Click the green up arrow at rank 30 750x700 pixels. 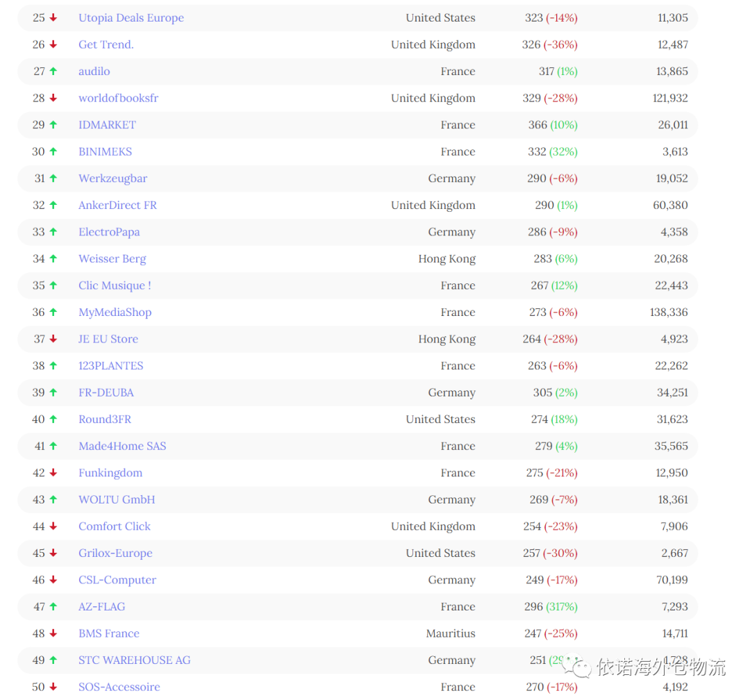pos(53,151)
